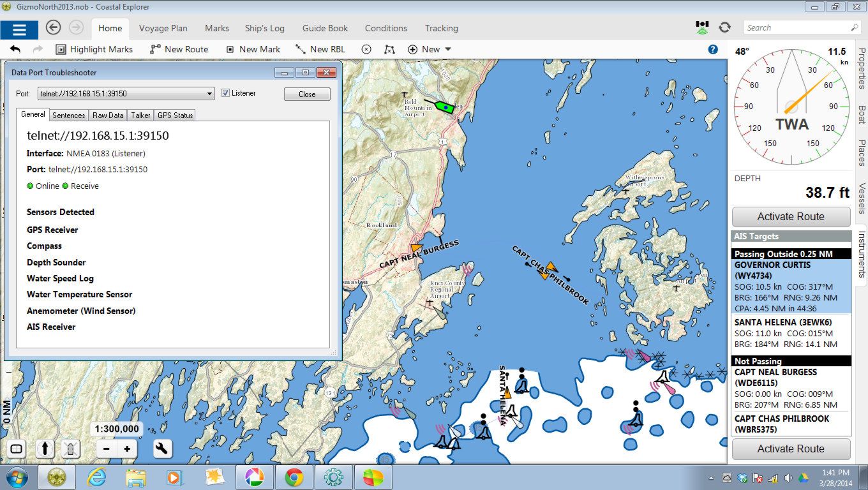Click the split chart panel icon
868x490 pixels.
17,449
